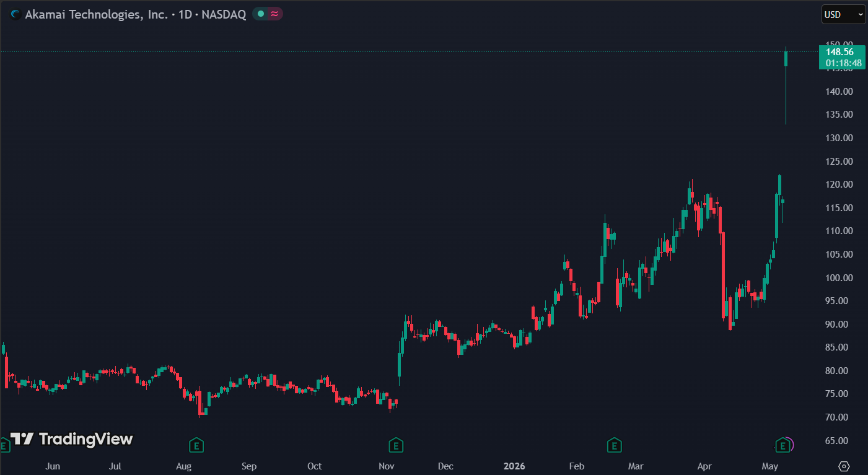Click the 115.00 price axis label
Screen dimensions: 868x475
coord(840,208)
